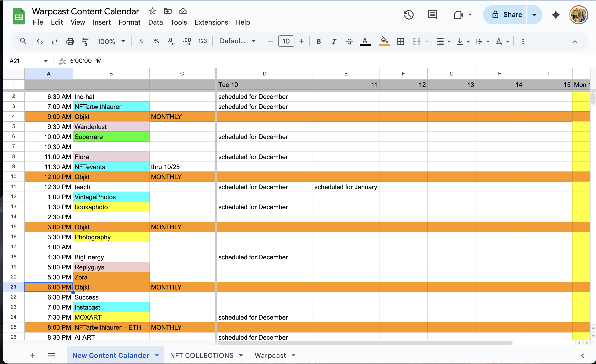Screen dimensions: 596x364
Task: Toggle strikethrough formatting
Action: [x=349, y=42]
